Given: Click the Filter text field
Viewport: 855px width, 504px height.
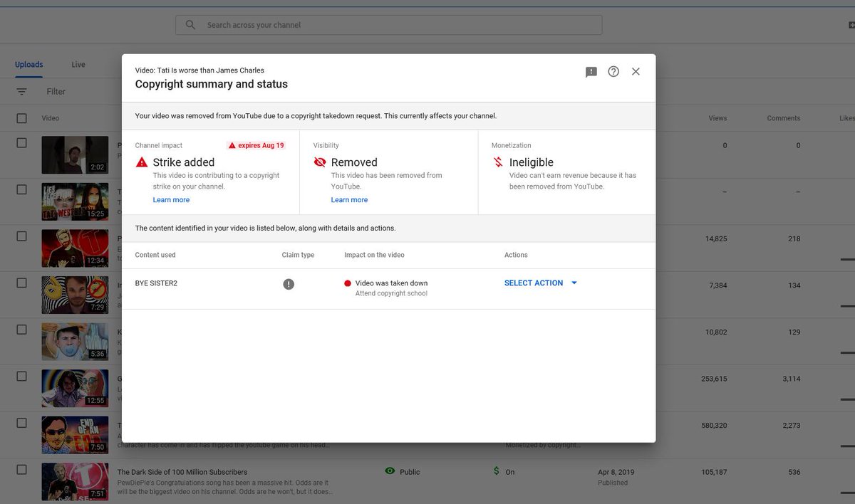Looking at the screenshot, I should (56, 92).
